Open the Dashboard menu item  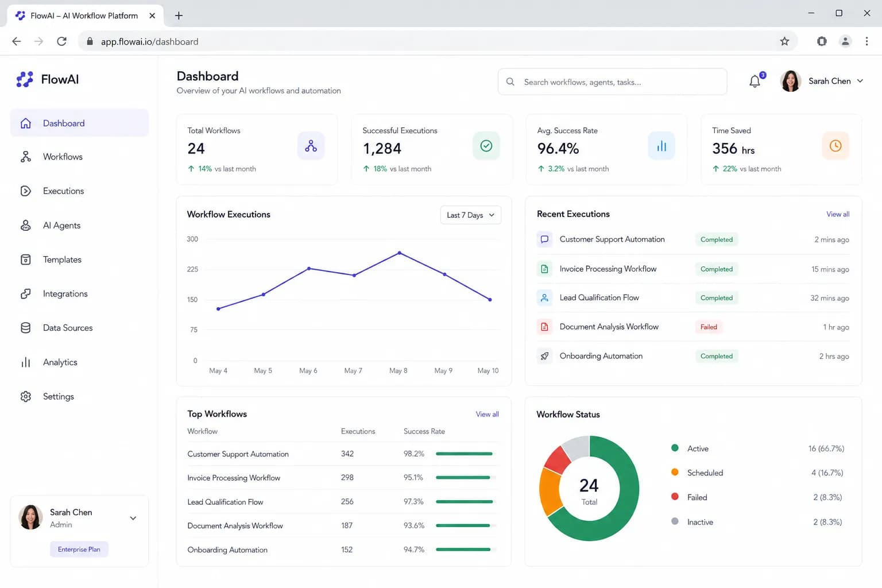[79, 123]
